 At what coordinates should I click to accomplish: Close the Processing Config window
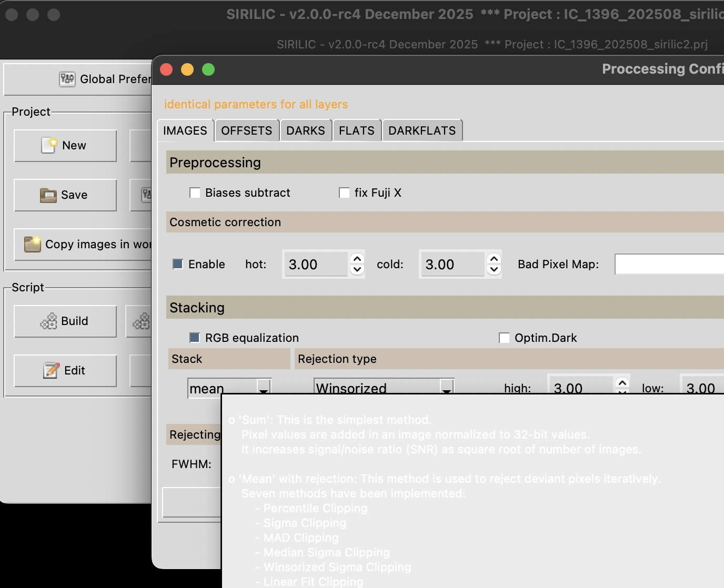pyautogui.click(x=166, y=69)
